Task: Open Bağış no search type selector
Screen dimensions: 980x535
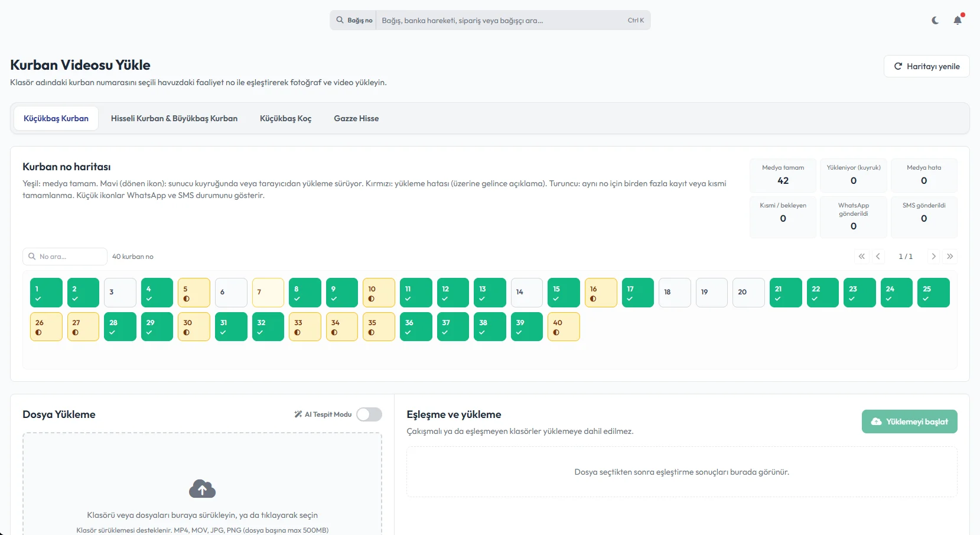Action: point(354,20)
